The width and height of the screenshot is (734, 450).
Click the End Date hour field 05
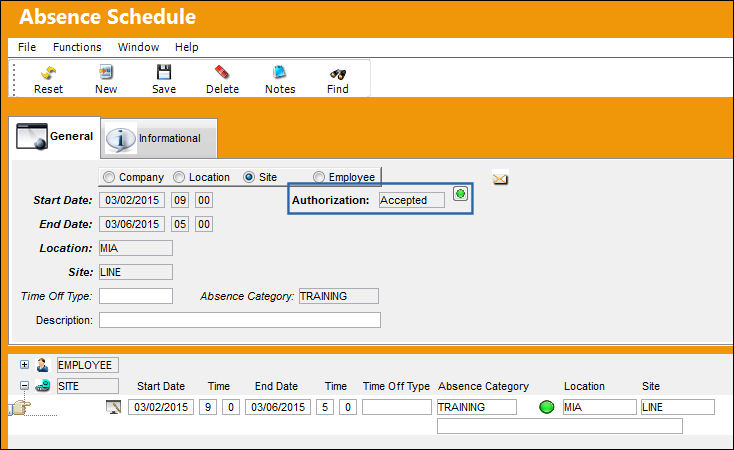coord(180,224)
